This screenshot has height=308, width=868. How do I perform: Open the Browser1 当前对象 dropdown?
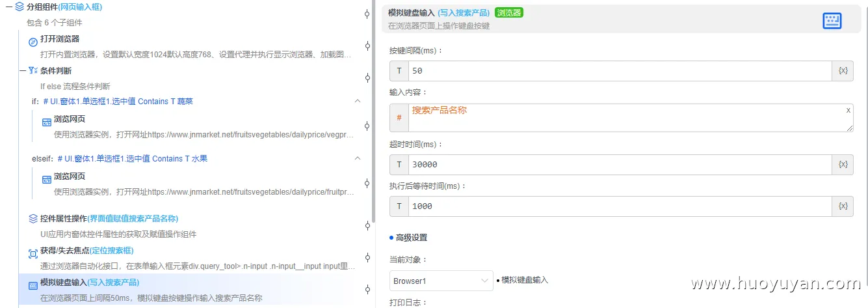[x=441, y=281]
